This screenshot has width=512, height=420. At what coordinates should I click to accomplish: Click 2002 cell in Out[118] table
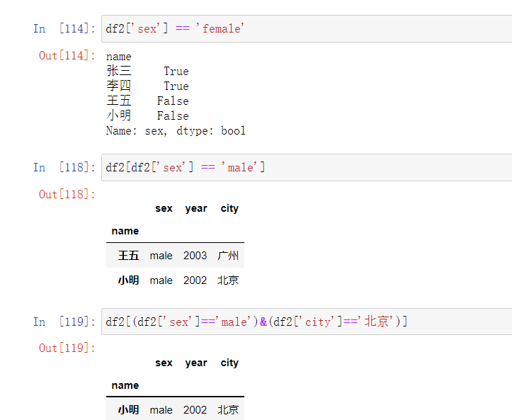coord(195,280)
